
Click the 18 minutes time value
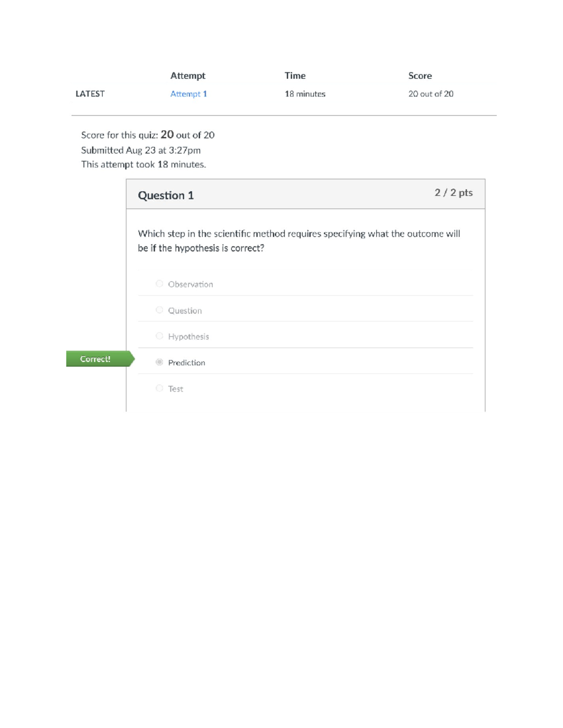[305, 94]
